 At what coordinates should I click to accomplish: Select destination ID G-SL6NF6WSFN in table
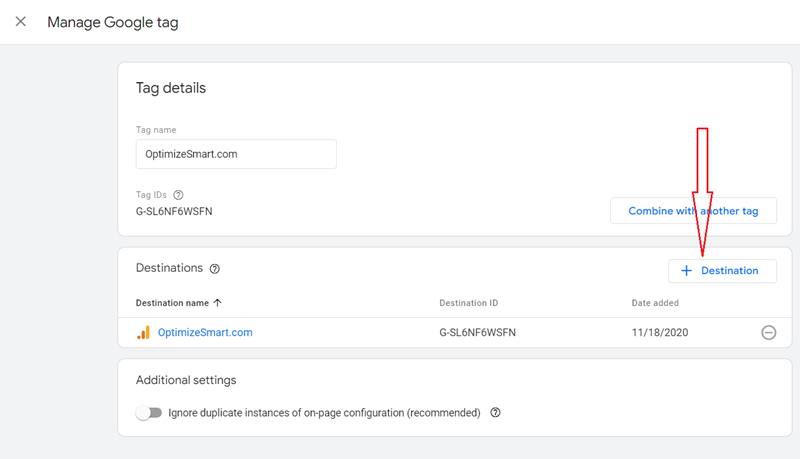478,333
